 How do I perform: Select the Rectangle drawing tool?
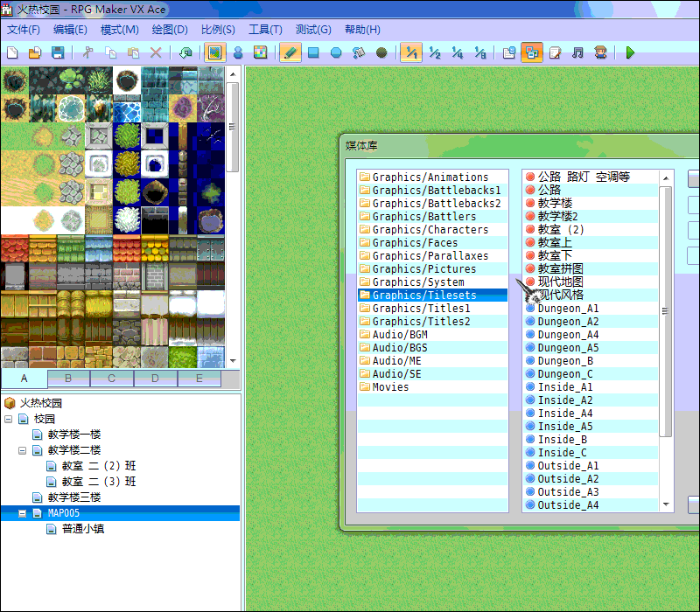click(x=313, y=52)
